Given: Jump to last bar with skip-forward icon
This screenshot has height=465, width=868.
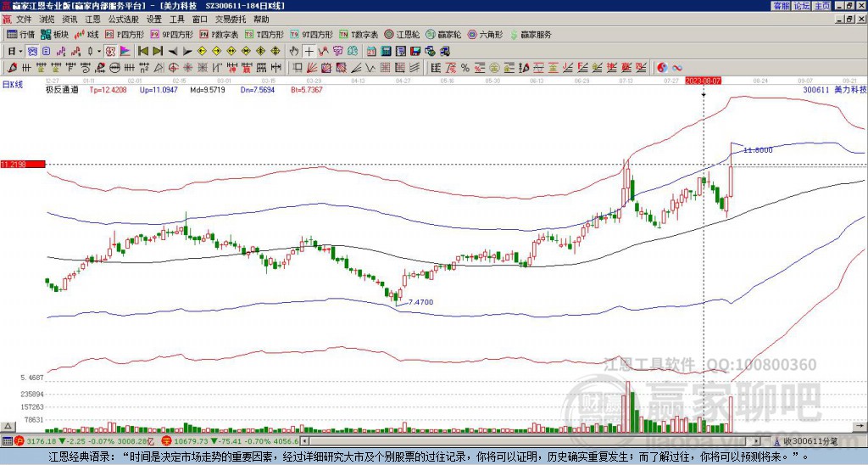Looking at the screenshot, I should click(158, 52).
